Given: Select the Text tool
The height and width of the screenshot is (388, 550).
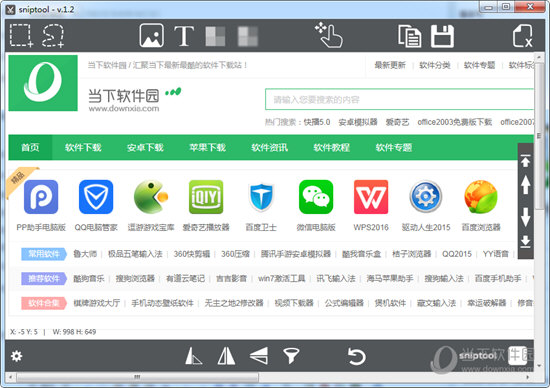Looking at the screenshot, I should (x=184, y=36).
